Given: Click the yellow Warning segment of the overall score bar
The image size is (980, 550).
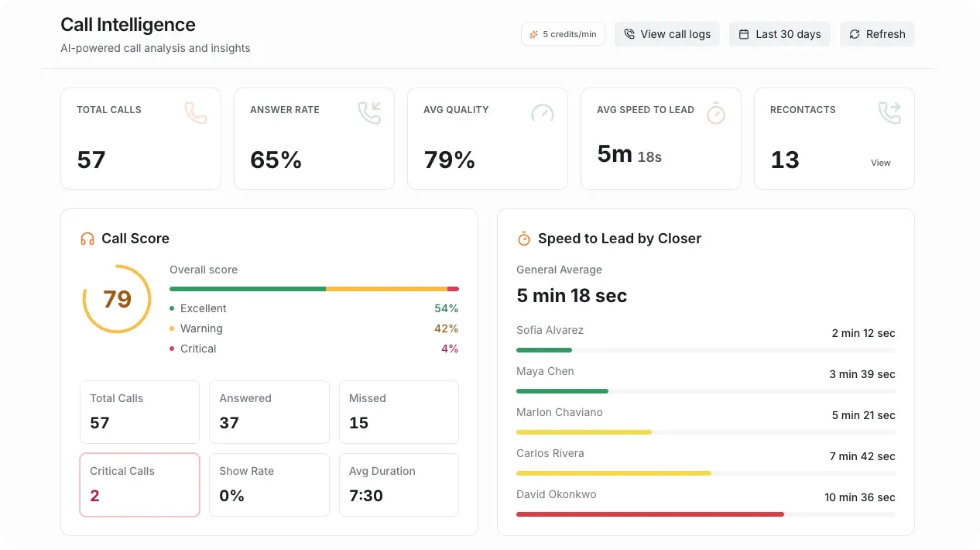Looking at the screenshot, I should [x=387, y=289].
